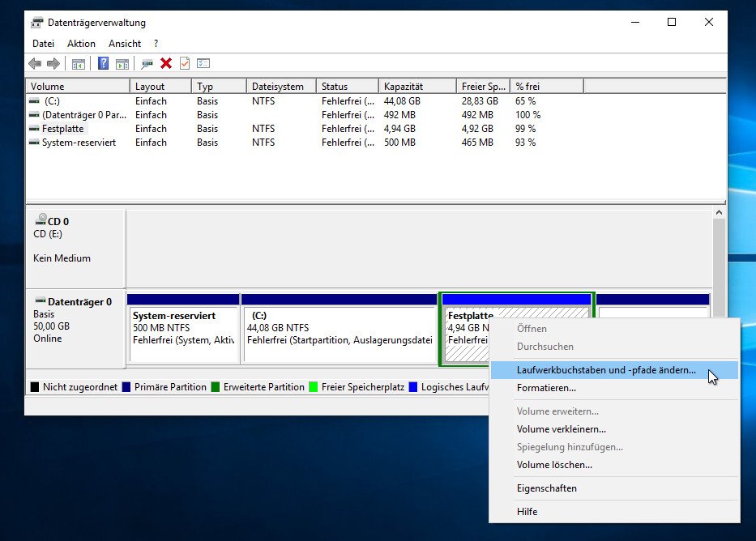Click the lower pane scrollbar up arrow
Viewport: 756px width, 541px height.
pyautogui.click(x=720, y=211)
